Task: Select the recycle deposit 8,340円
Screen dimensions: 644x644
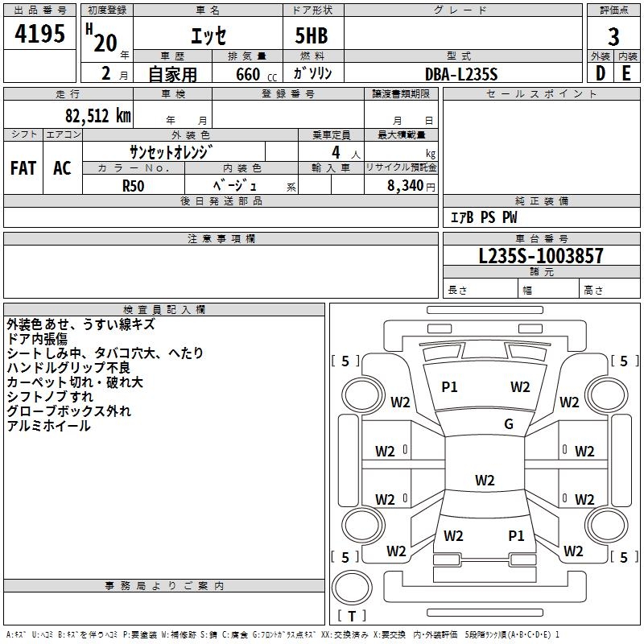Action: 411,186
